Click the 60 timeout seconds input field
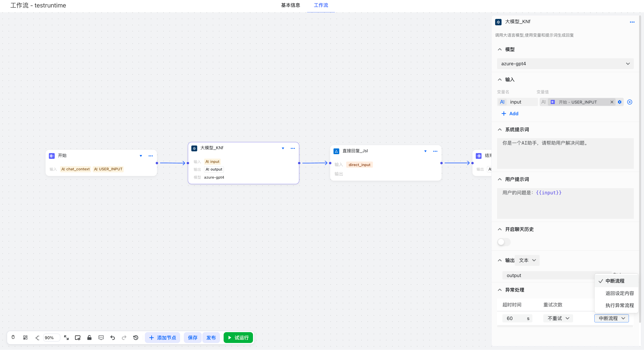Screen dimensions: 644x350 tap(515, 318)
